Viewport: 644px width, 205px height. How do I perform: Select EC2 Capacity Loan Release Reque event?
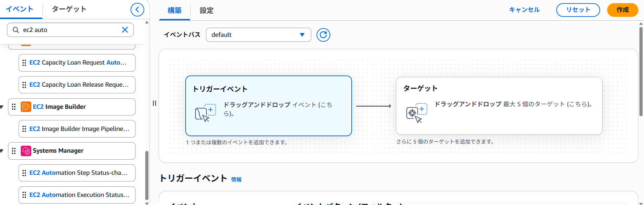coord(77,85)
